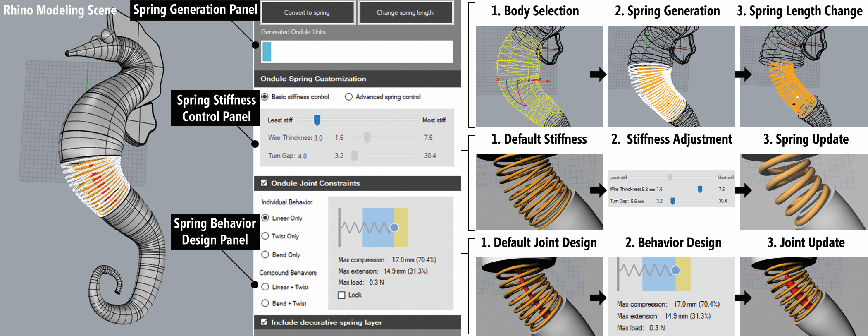Click the Generated Ondule Units list field
The height and width of the screenshot is (336, 868).
[x=357, y=52]
